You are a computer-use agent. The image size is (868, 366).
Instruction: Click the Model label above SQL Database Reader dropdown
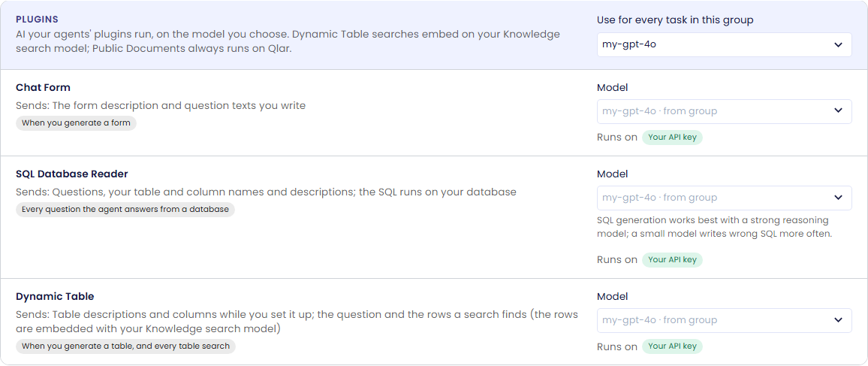click(x=612, y=174)
